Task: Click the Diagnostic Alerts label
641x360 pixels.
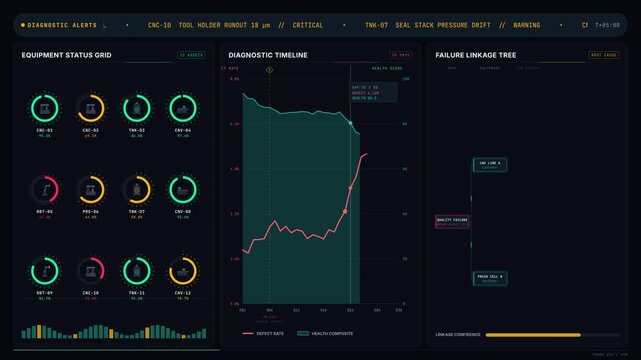Action: point(62,25)
